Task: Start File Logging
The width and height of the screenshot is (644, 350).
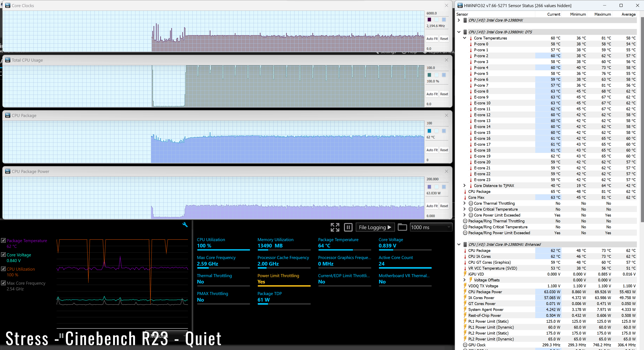Action: pyautogui.click(x=375, y=227)
